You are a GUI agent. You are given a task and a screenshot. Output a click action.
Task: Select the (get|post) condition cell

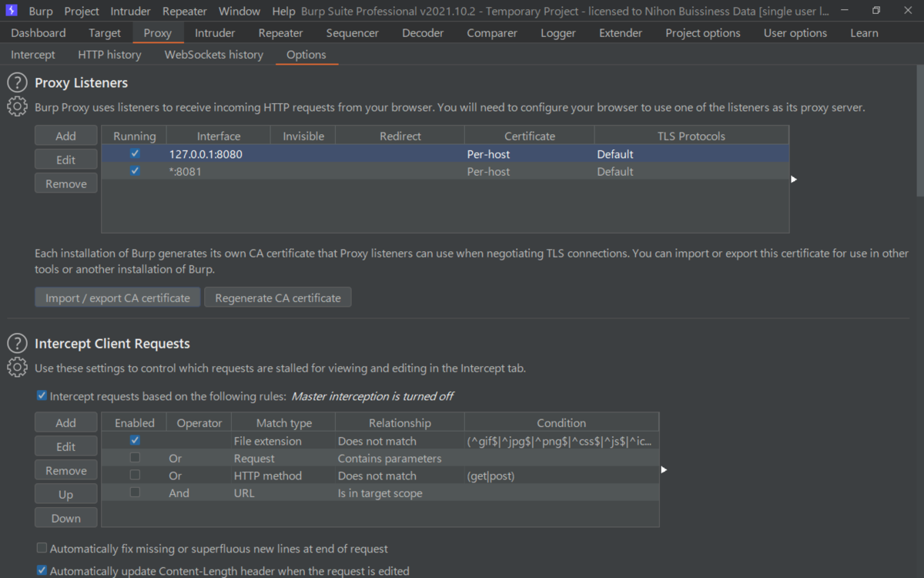click(561, 476)
